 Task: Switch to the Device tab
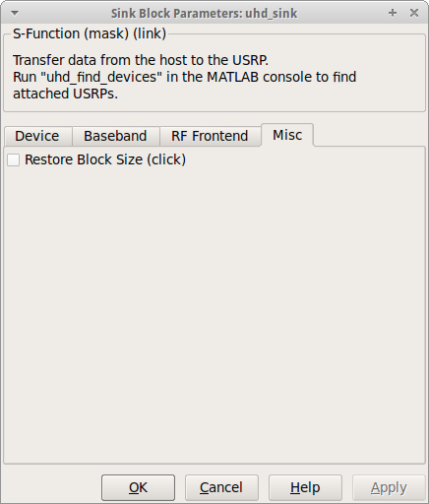pyautogui.click(x=38, y=136)
